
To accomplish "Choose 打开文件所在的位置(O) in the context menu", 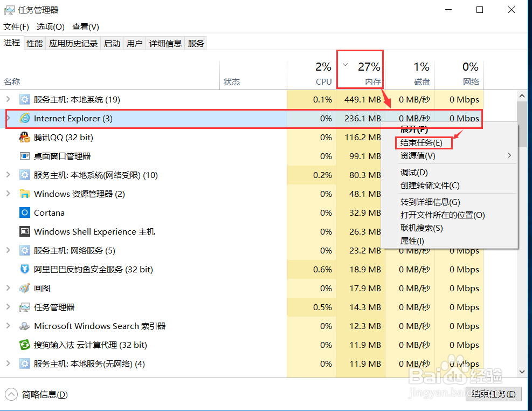I will pyautogui.click(x=443, y=215).
